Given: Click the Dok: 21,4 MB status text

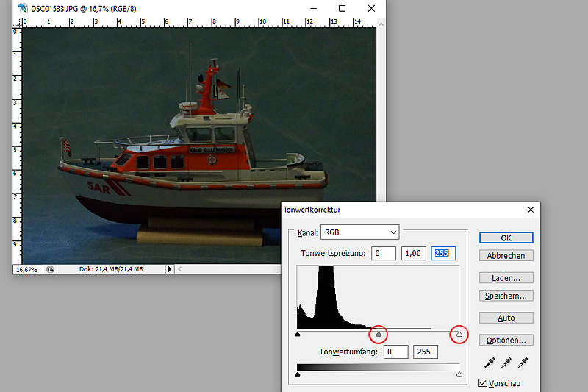Looking at the screenshot, I should coord(111,269).
